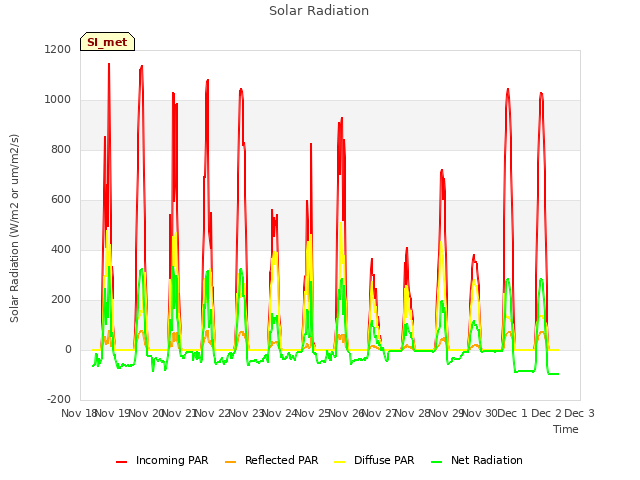
Task: Click the 600 y-axis tick label
Action: (61, 200)
